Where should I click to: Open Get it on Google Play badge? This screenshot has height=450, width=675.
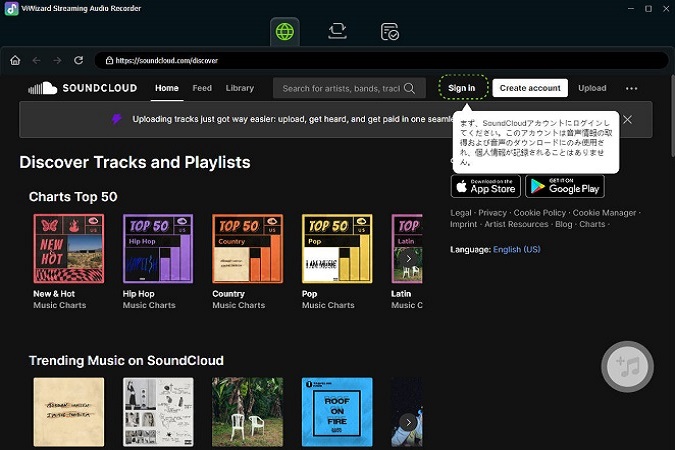pyautogui.click(x=565, y=186)
